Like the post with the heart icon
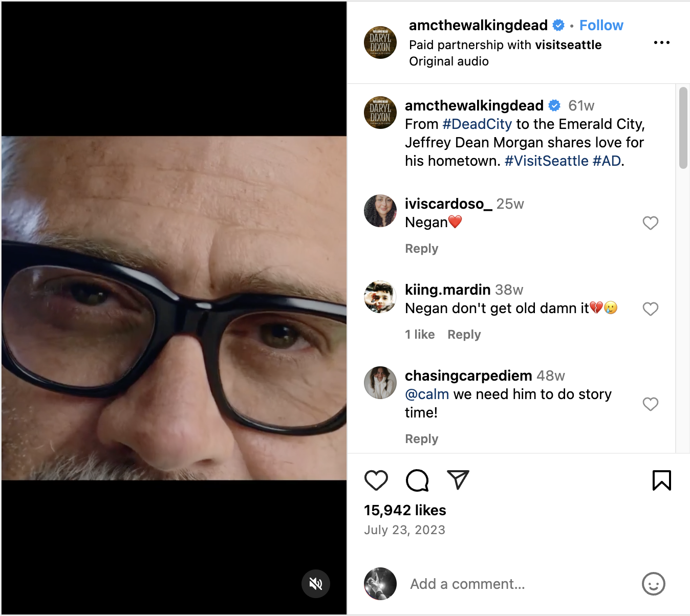The image size is (690, 616). coord(376,480)
